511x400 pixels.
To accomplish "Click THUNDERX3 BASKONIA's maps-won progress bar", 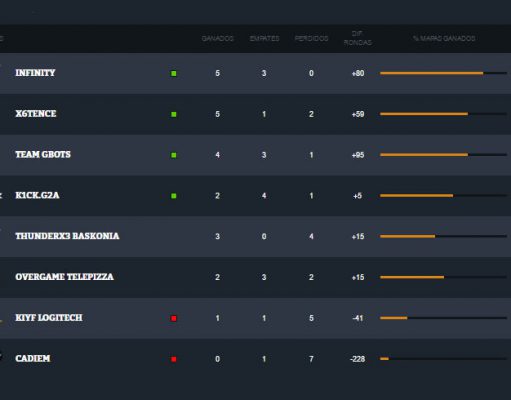I will tap(443, 236).
